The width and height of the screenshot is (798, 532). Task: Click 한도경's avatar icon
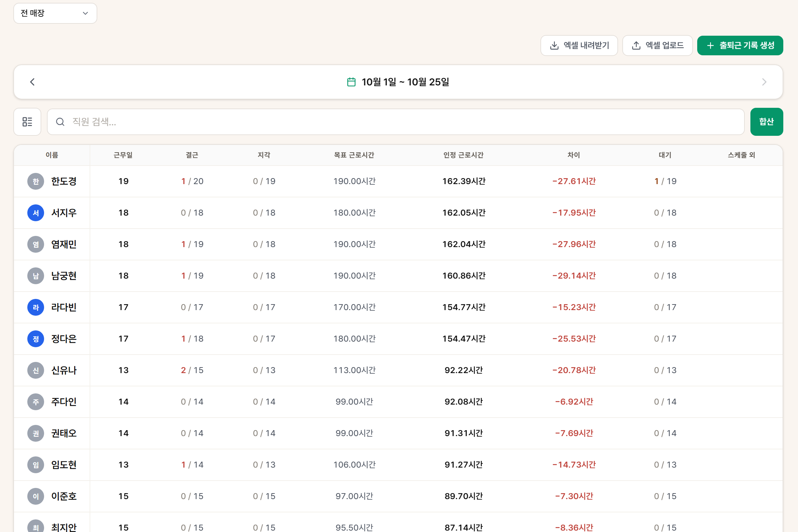36,181
